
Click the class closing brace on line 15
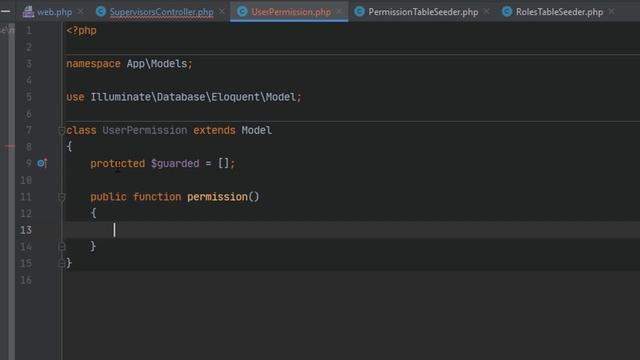tap(69, 263)
